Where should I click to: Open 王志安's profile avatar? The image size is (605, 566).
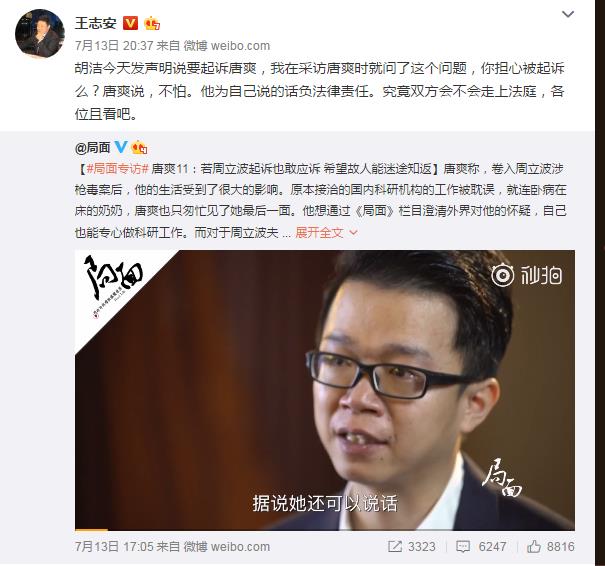(40, 33)
